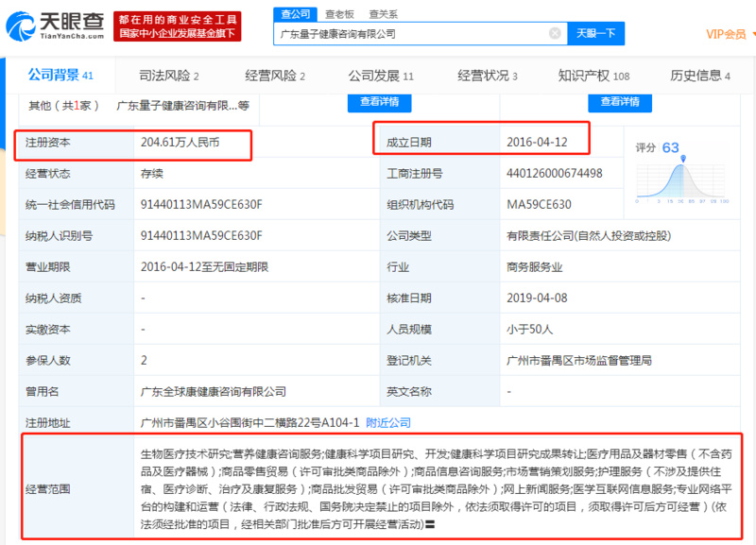Select the 查公司 search tab
Viewport: 756px width, 545px height.
click(296, 14)
